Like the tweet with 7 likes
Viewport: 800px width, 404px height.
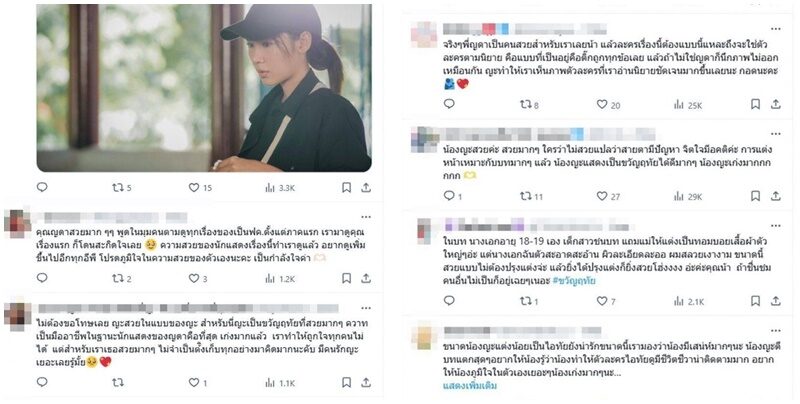(606, 301)
